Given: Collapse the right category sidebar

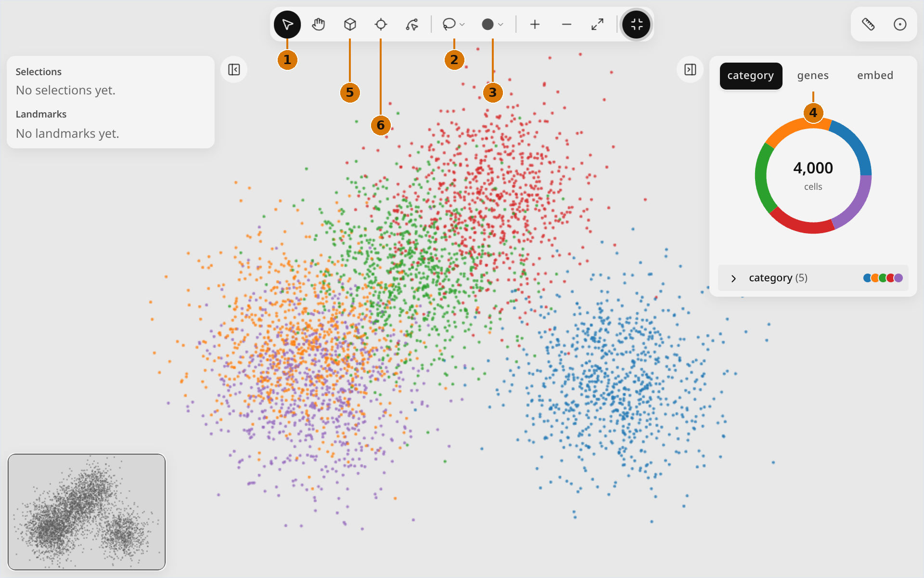Looking at the screenshot, I should point(690,70).
